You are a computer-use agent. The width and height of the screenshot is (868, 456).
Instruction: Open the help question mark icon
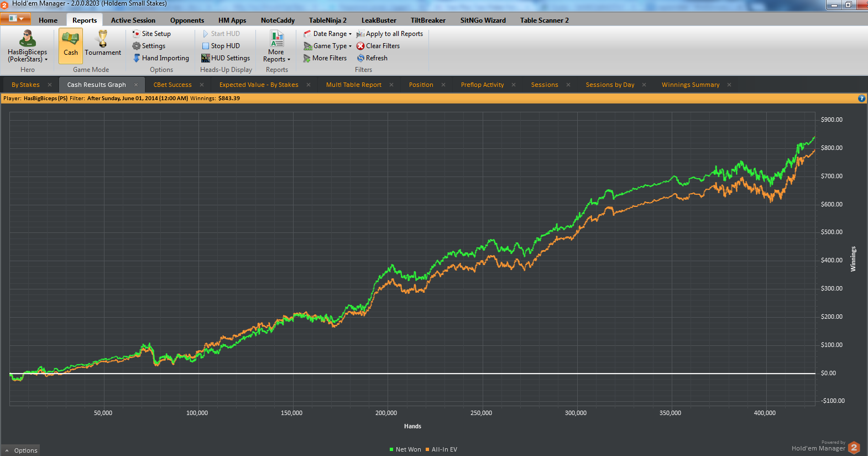(861, 99)
